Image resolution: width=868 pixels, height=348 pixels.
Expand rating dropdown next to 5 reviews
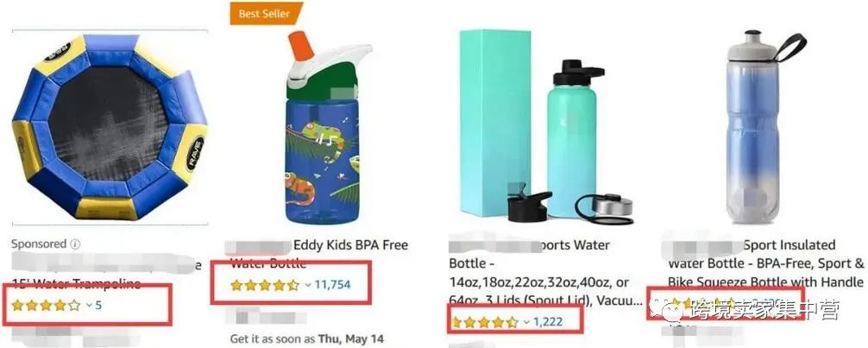89,306
